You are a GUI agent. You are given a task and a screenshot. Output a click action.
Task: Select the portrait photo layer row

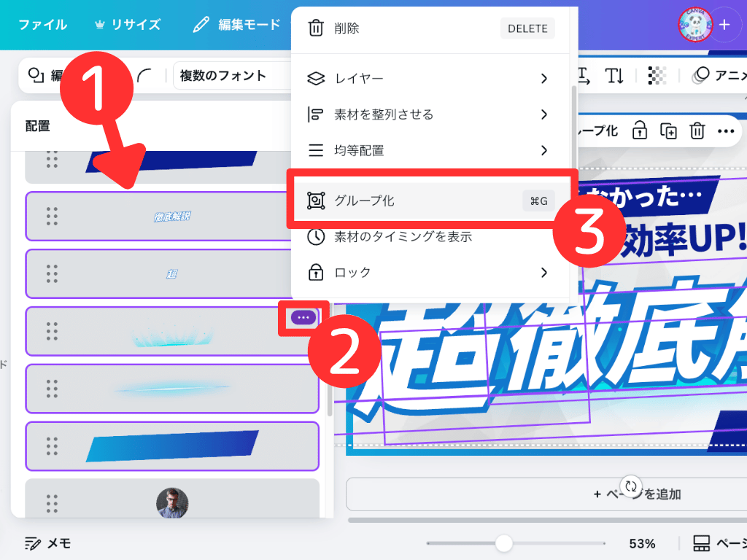(x=171, y=498)
